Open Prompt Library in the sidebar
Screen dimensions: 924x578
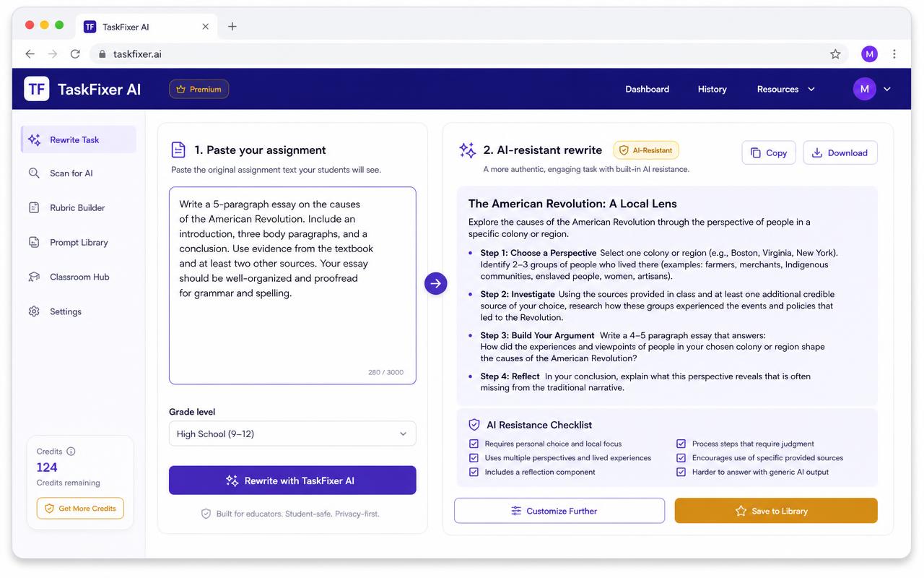[78, 242]
